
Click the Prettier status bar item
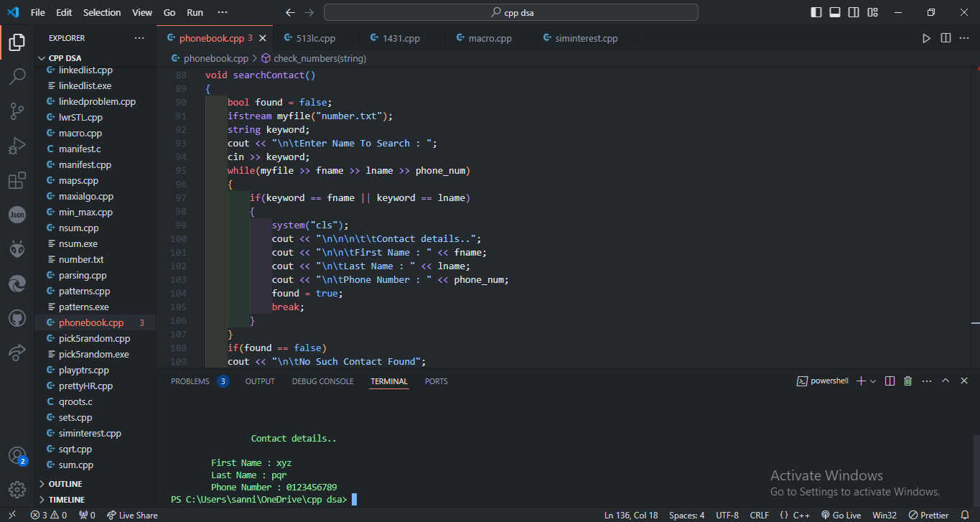click(928, 515)
